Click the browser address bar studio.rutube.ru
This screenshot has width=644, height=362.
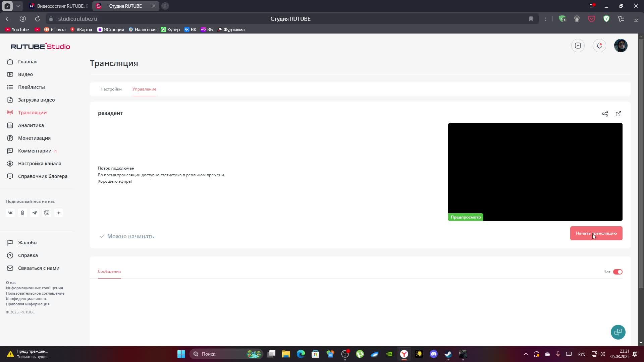77,19
